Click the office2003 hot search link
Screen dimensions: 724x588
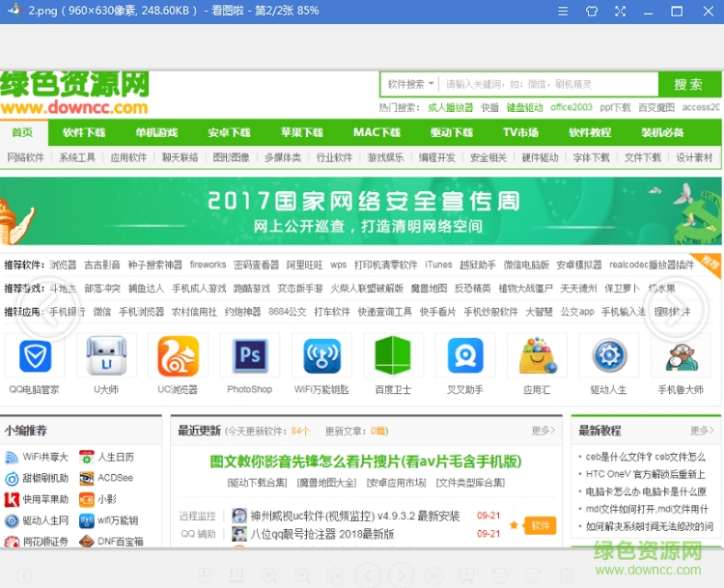[x=571, y=107]
